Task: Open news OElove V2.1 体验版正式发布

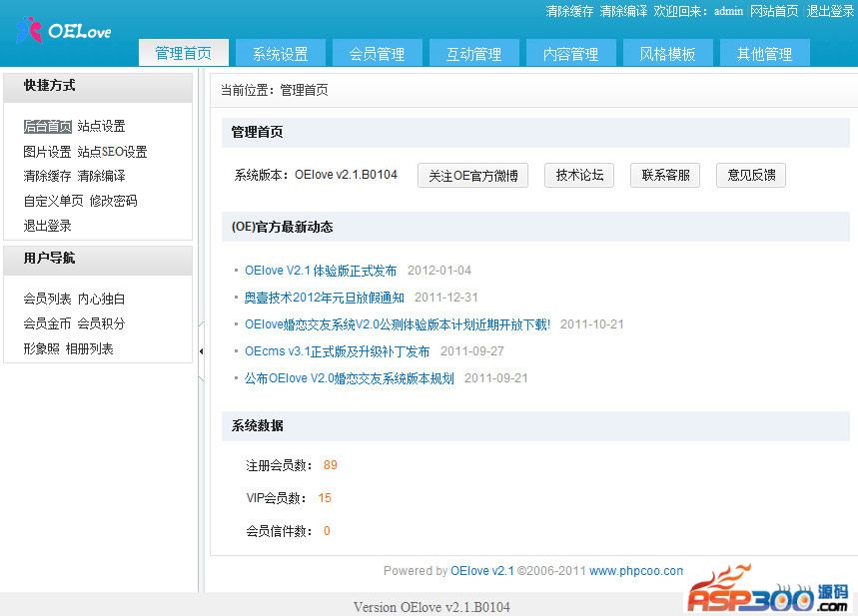Action: pos(320,271)
